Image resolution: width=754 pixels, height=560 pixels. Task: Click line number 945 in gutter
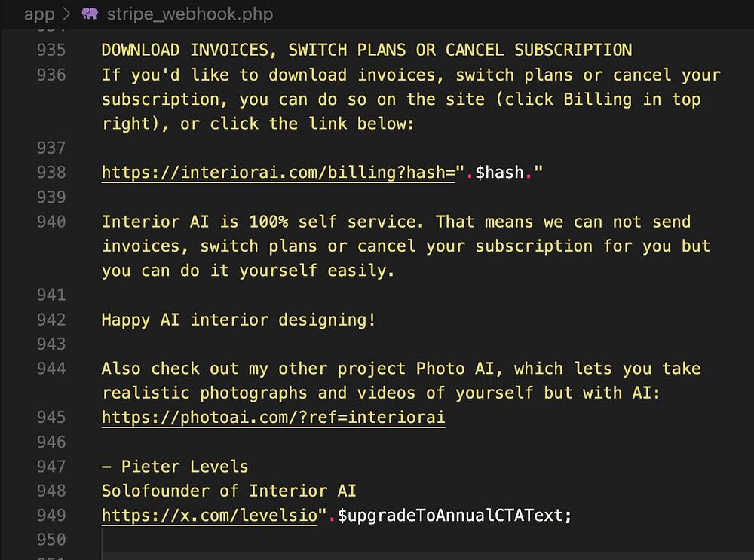(51, 417)
